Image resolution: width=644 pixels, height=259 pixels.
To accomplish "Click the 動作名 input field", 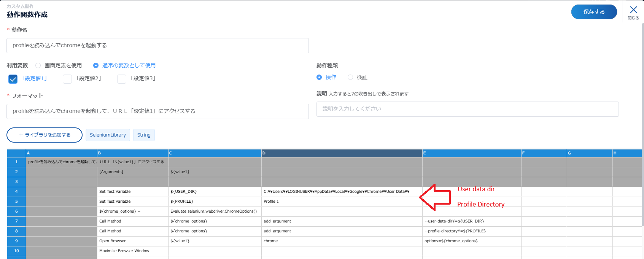I will (157, 45).
